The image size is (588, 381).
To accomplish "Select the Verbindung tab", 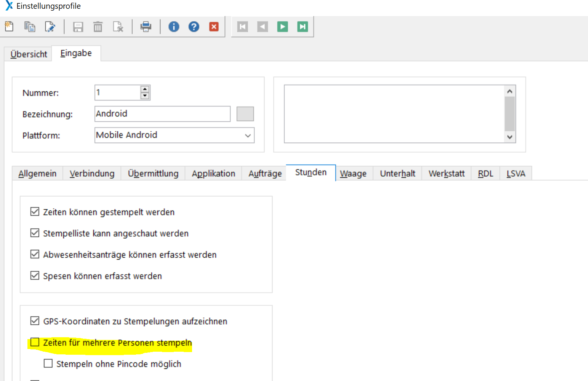I will 92,174.
